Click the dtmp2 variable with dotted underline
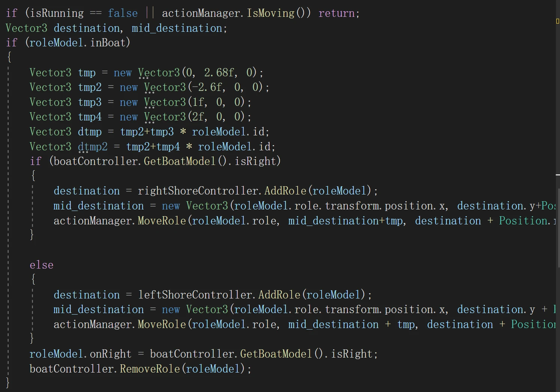Image resolution: width=560 pixels, height=392 pixels. pos(93,147)
